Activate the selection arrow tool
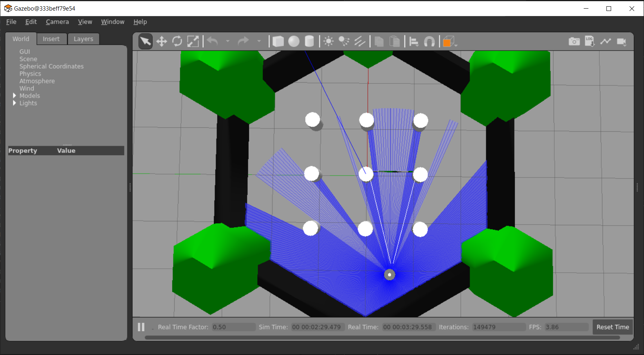 [145, 41]
